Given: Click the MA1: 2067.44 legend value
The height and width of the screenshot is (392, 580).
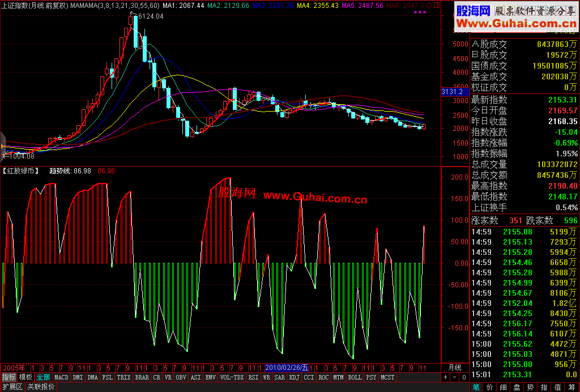Looking at the screenshot, I should click(x=184, y=5).
